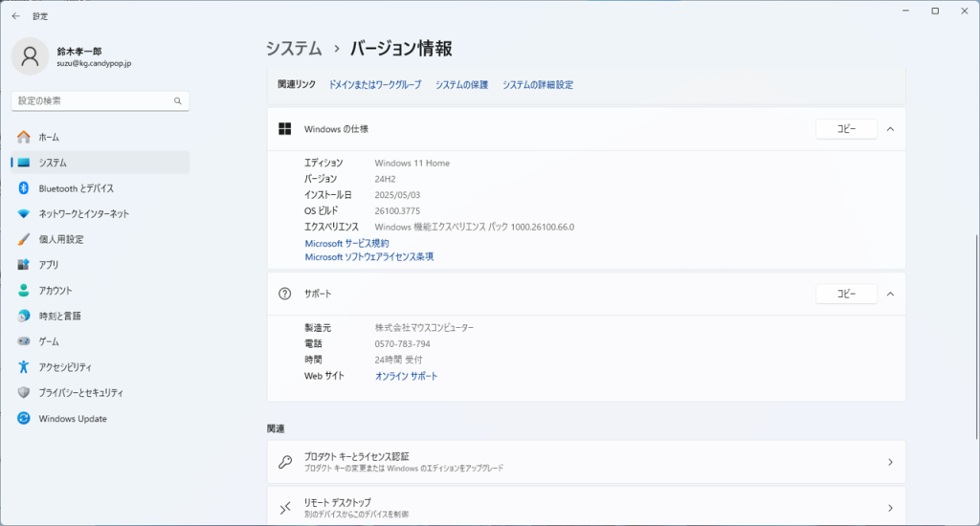Open the アプリ sidebar icon

click(24, 265)
